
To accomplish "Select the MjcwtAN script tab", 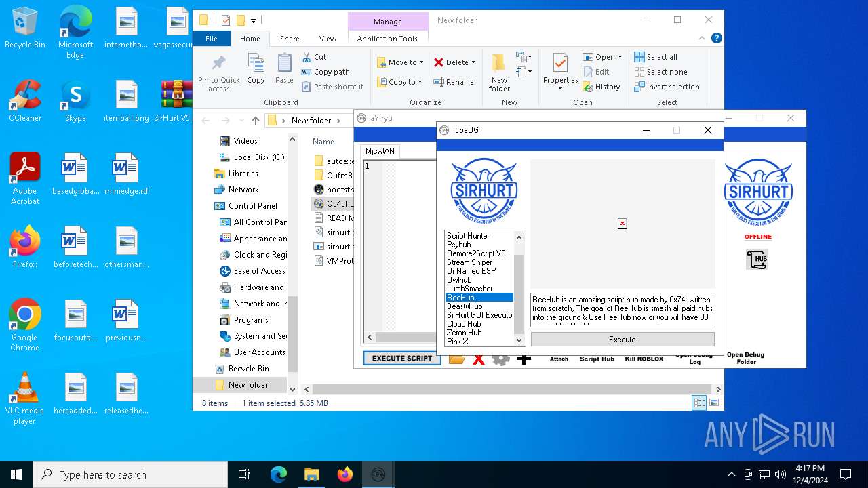I will 380,151.
